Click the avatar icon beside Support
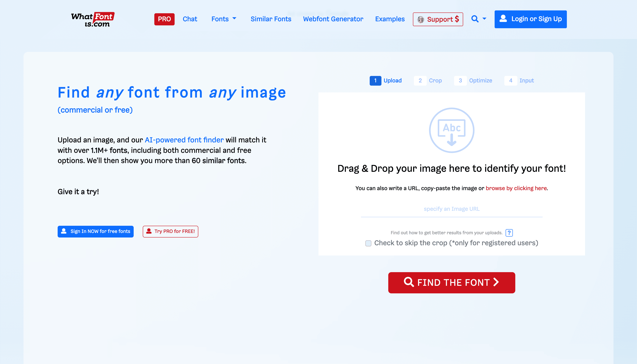 [x=421, y=19]
